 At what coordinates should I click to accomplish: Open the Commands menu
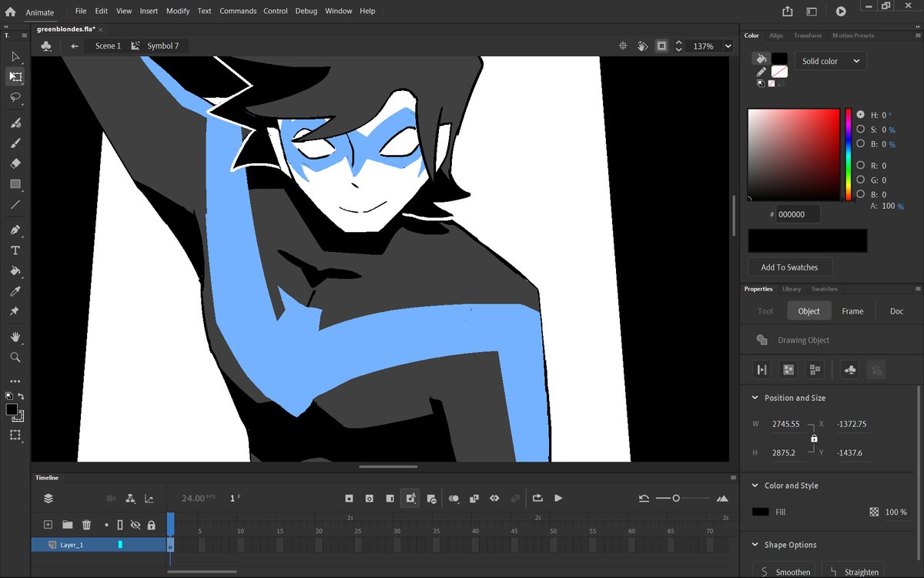point(238,11)
